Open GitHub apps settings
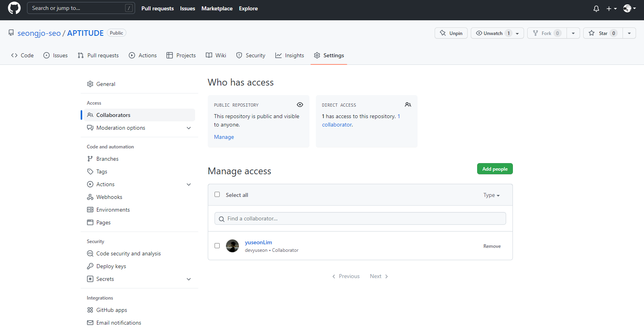The image size is (644, 329). tap(139, 310)
